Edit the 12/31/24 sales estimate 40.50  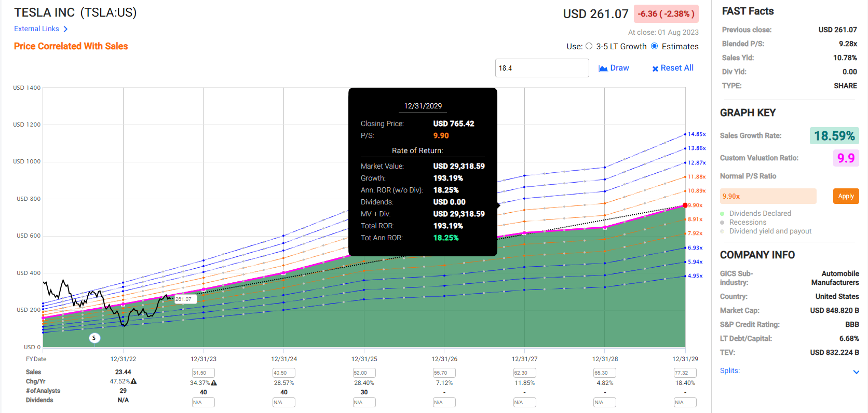[283, 373]
